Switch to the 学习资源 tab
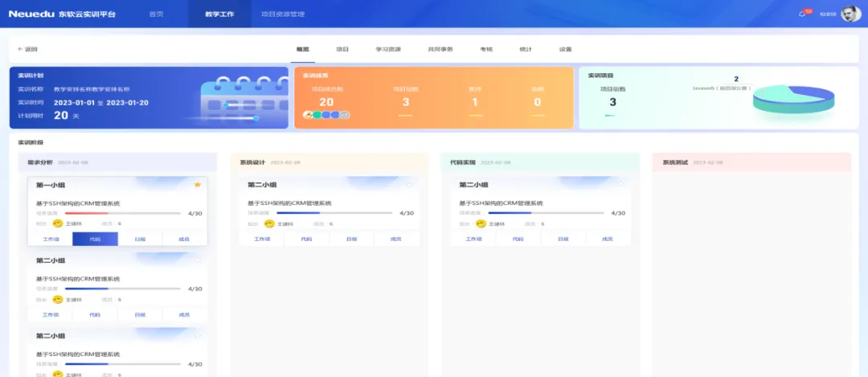Image resolution: width=868 pixels, height=377 pixels. (x=387, y=49)
